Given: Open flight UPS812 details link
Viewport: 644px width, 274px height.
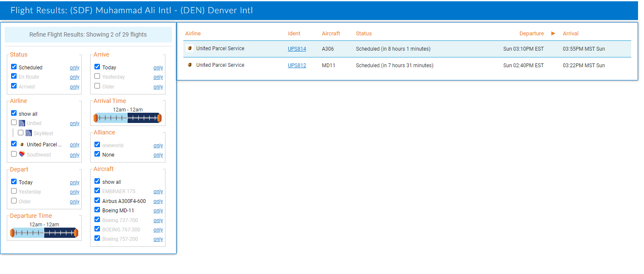Looking at the screenshot, I should coord(297,66).
